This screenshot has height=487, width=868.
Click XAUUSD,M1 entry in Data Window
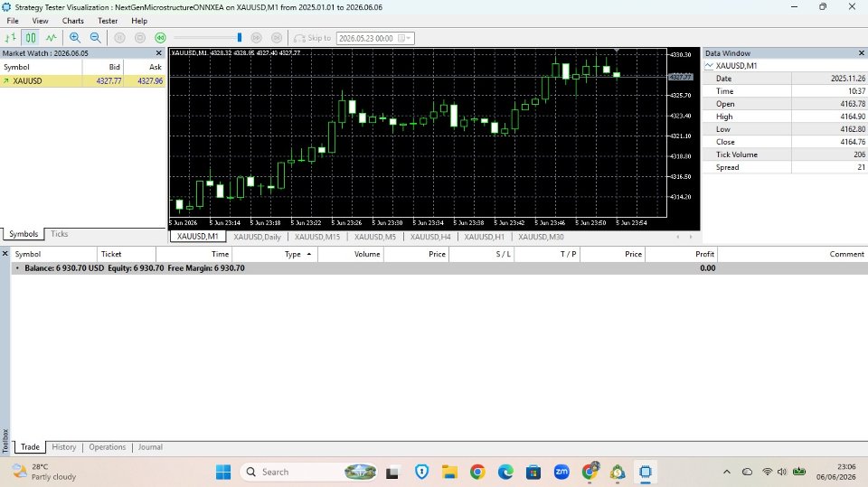point(736,66)
